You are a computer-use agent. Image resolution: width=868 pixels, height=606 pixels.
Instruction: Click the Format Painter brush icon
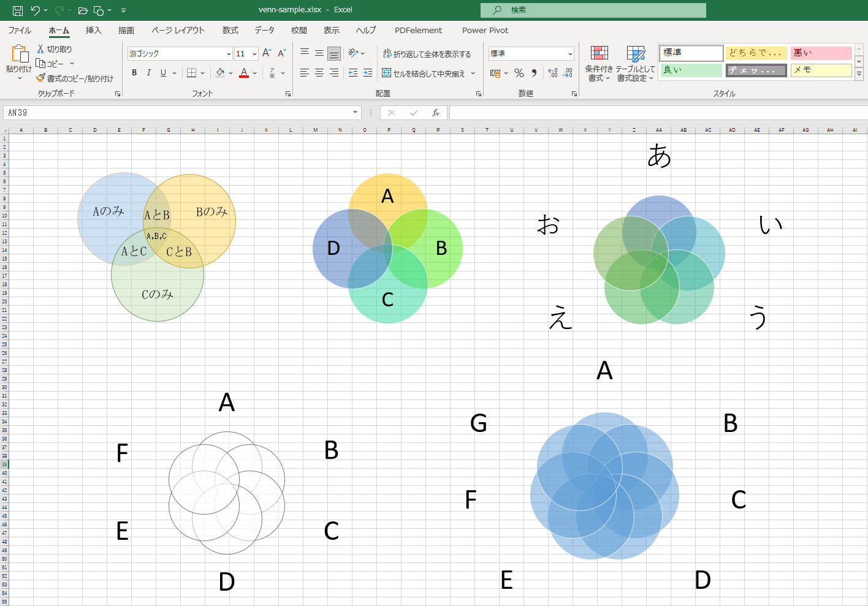pos(40,78)
